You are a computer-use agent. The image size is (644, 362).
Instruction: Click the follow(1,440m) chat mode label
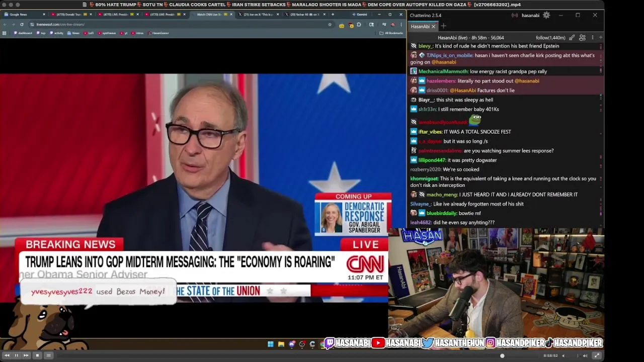[550, 38]
